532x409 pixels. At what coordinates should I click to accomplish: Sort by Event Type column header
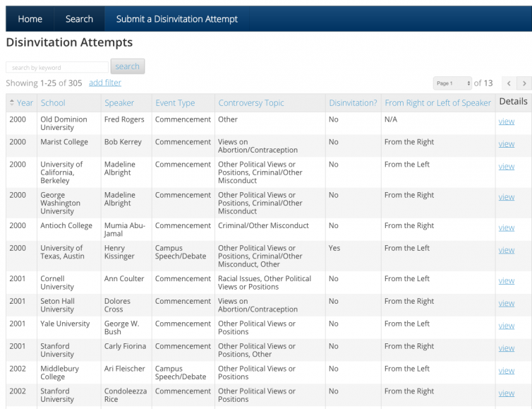[175, 103]
